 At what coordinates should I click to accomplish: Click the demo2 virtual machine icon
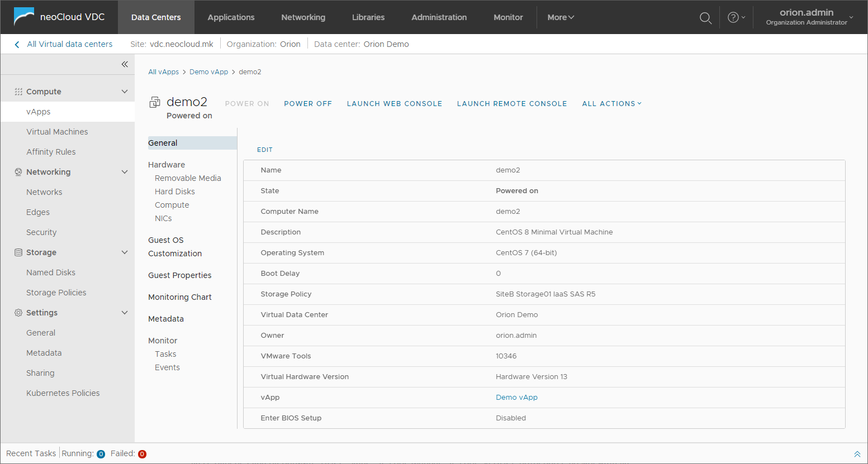[x=155, y=102]
